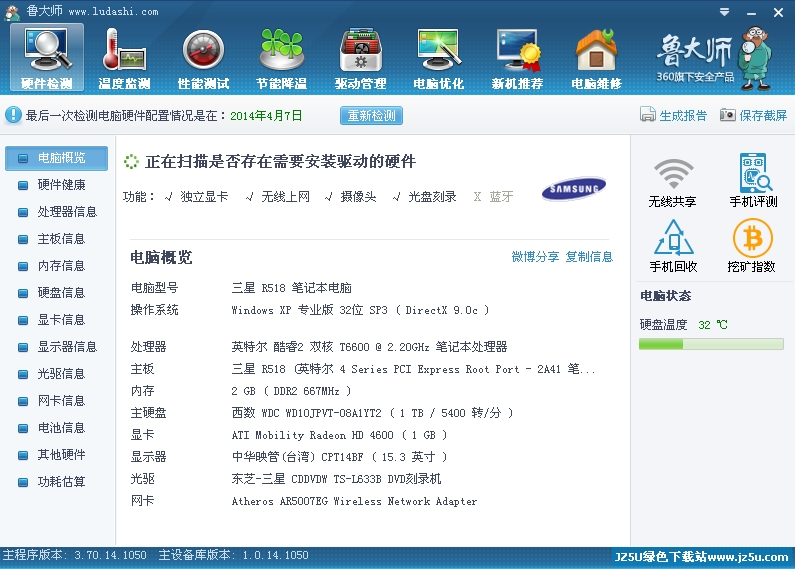This screenshot has height=569, width=795.
Task: Click the 西数 WDC WD10JPVT hard disk text
Action: [372, 413]
